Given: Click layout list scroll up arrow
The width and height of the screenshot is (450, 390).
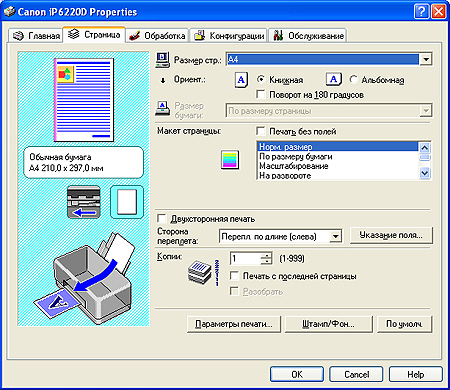Looking at the screenshot, I should pyautogui.click(x=425, y=147).
